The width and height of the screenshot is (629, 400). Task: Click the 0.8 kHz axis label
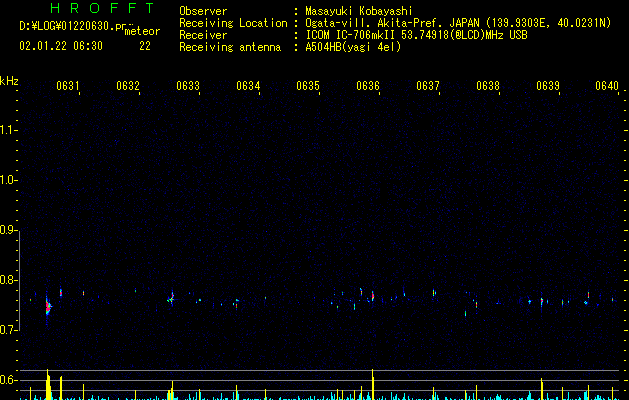pos(8,280)
